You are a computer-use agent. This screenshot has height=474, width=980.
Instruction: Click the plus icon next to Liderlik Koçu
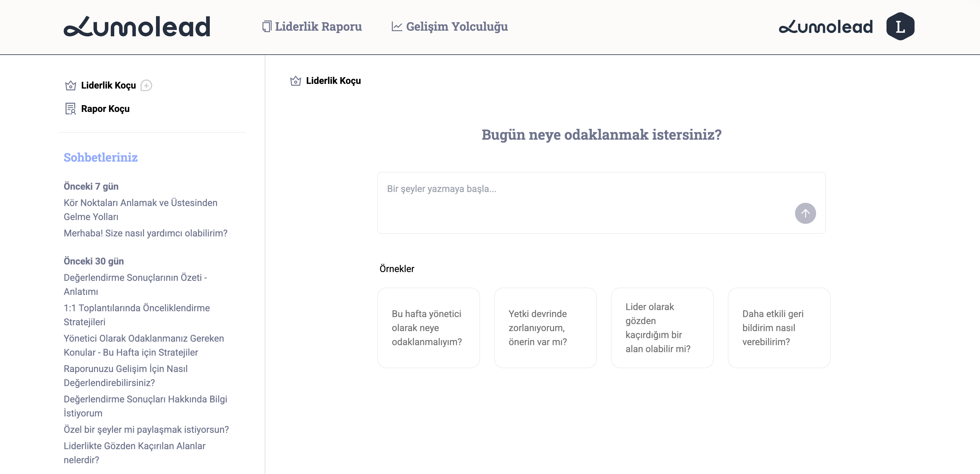(x=146, y=86)
